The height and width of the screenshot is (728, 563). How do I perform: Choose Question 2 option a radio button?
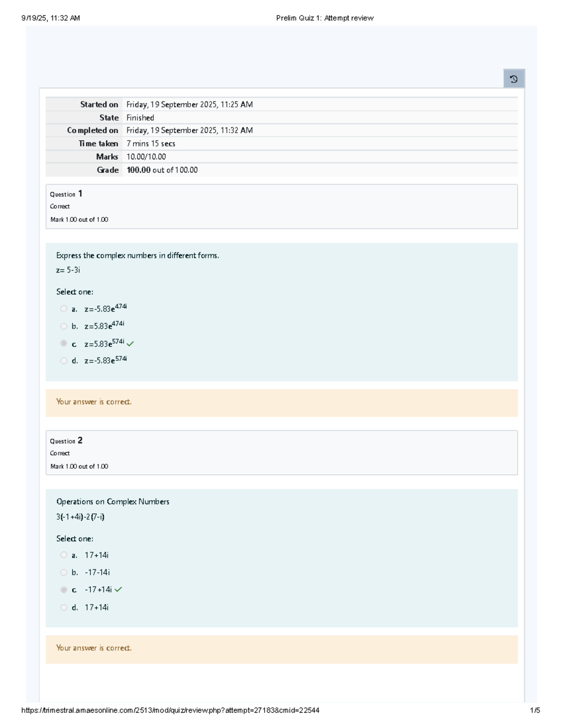pyautogui.click(x=64, y=555)
